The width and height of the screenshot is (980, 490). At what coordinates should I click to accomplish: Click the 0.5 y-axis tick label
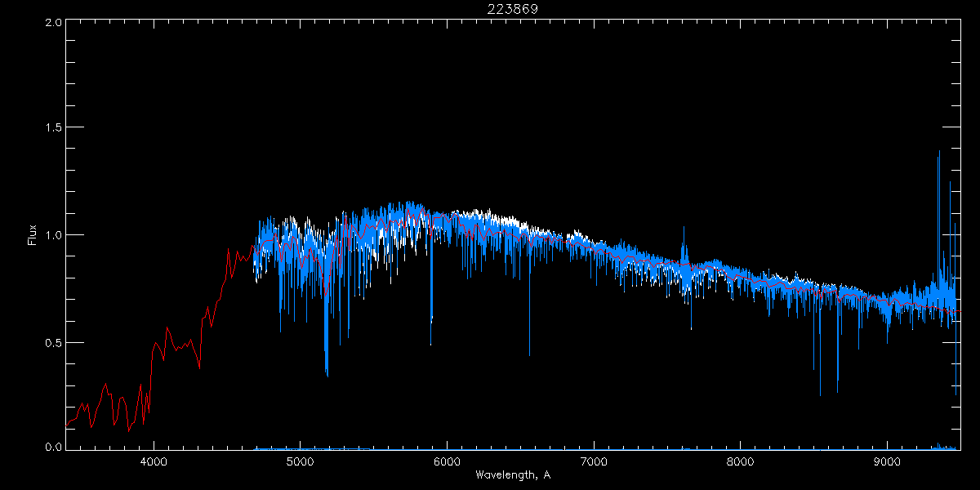52,342
